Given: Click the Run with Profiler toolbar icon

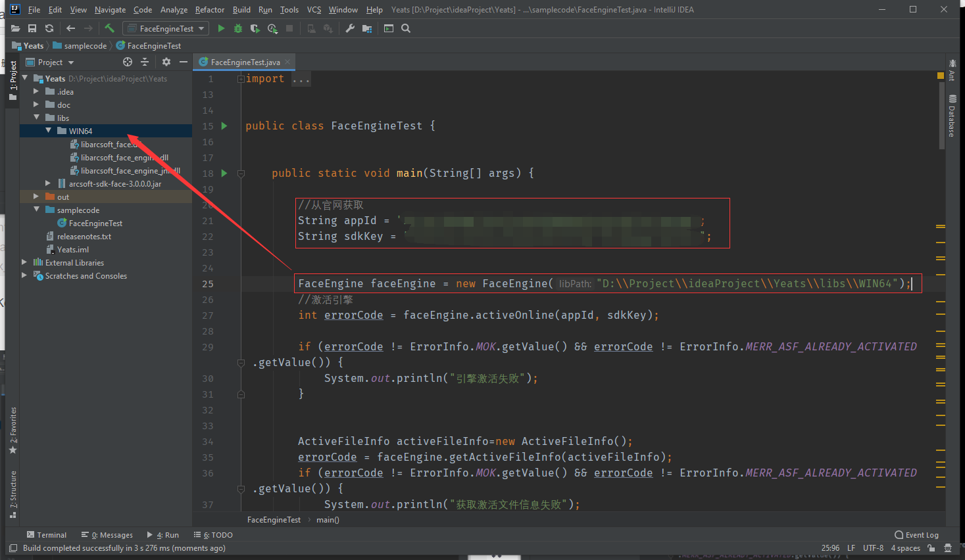Looking at the screenshot, I should click(x=272, y=28).
